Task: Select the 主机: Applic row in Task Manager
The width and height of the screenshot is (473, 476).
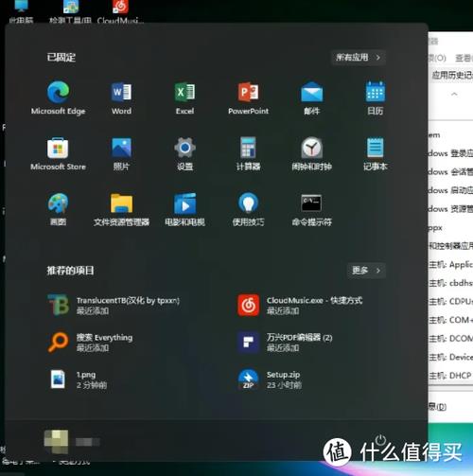Action: 450,264
